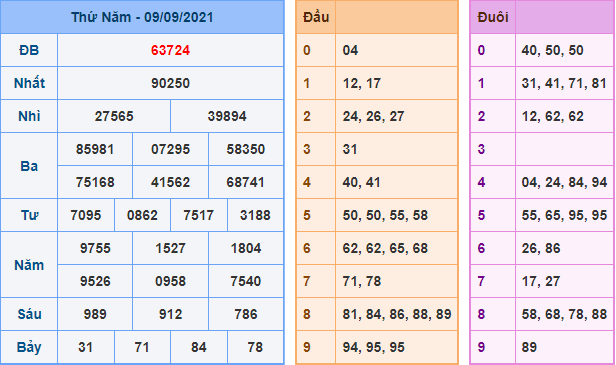Click second prize number 27565

(x=114, y=116)
